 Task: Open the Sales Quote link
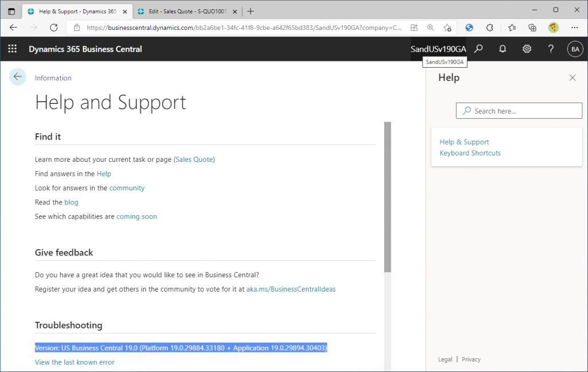point(194,160)
